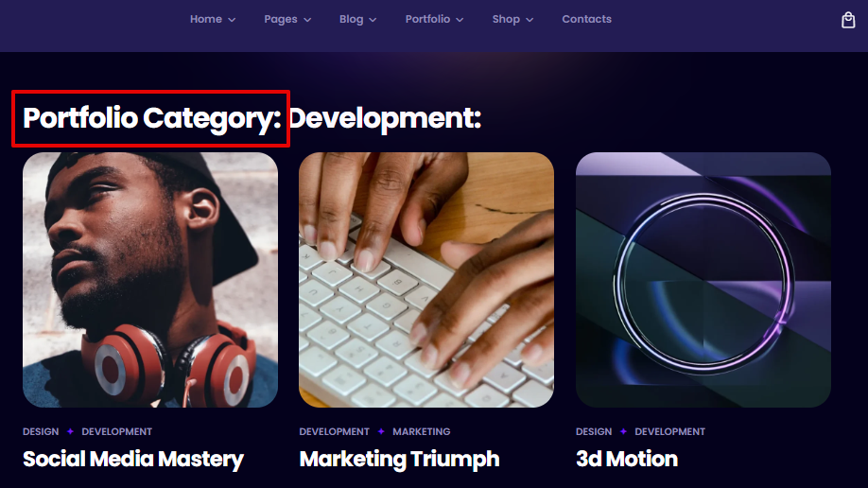Expand the Pages dropdown chevron
This screenshot has height=488, width=868.
[307, 20]
